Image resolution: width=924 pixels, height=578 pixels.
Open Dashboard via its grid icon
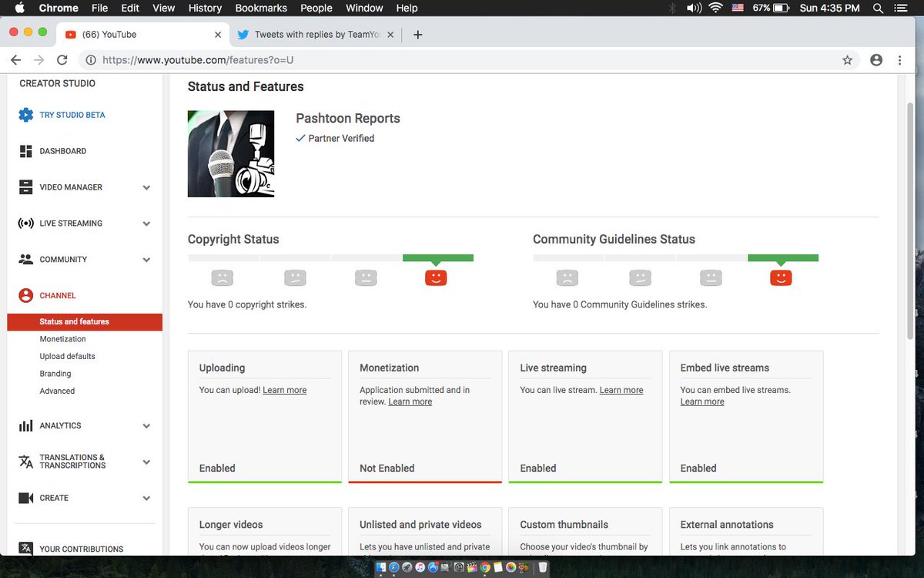[x=26, y=151]
